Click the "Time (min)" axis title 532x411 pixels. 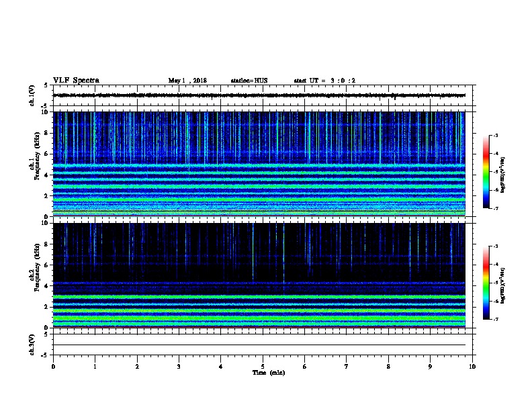269,373
